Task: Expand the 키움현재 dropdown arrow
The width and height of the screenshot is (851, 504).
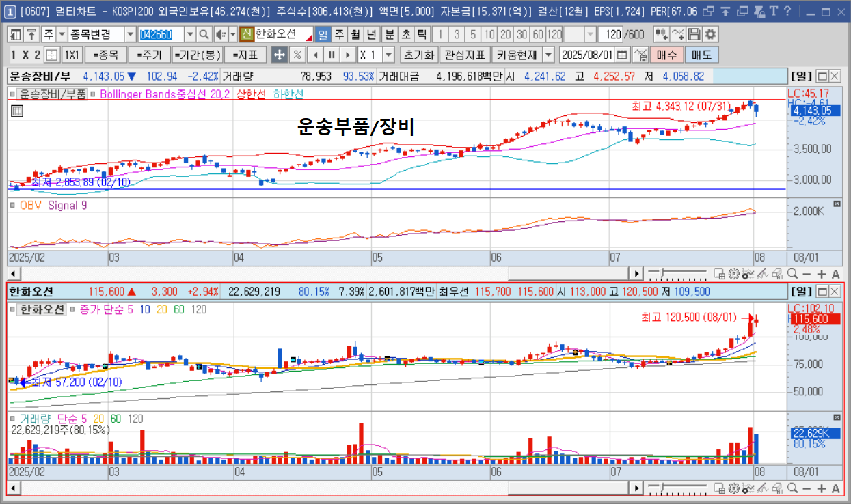Action: pos(550,55)
